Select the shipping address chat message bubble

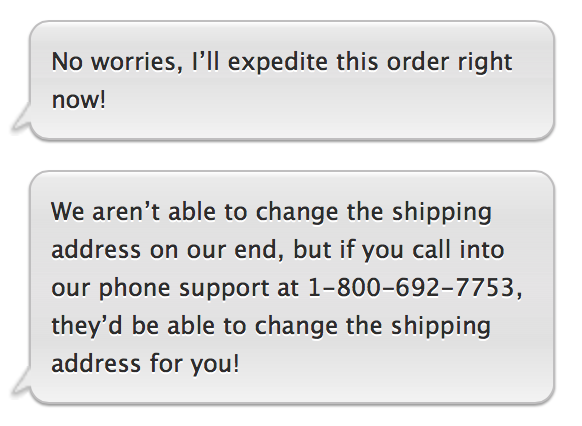[292, 287]
